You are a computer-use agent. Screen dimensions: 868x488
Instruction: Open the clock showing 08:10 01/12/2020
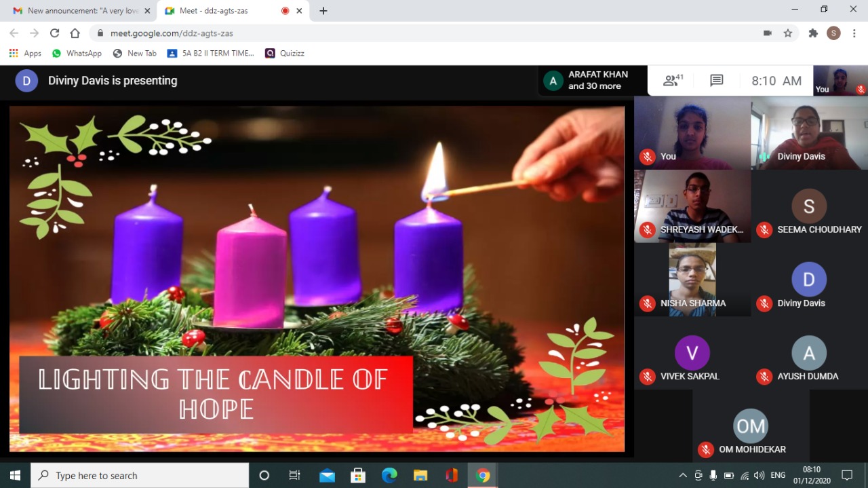812,475
